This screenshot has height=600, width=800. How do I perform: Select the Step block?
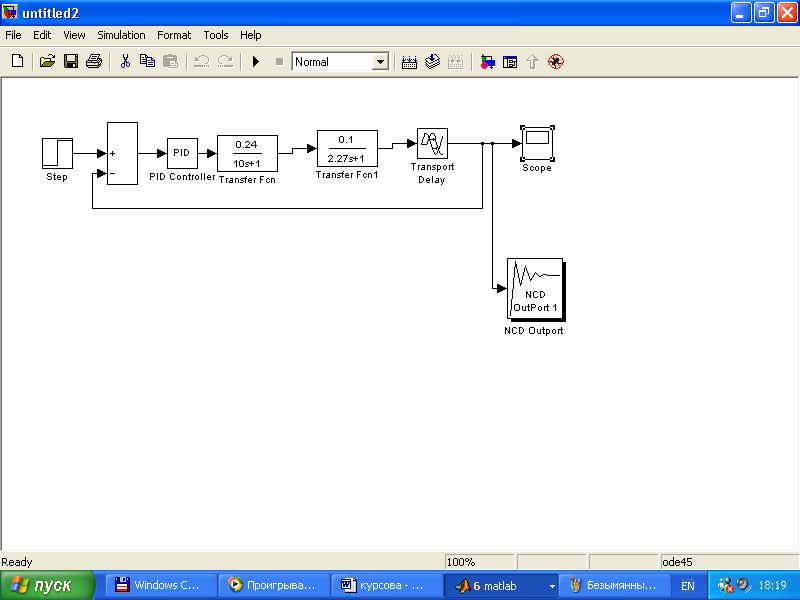point(57,153)
